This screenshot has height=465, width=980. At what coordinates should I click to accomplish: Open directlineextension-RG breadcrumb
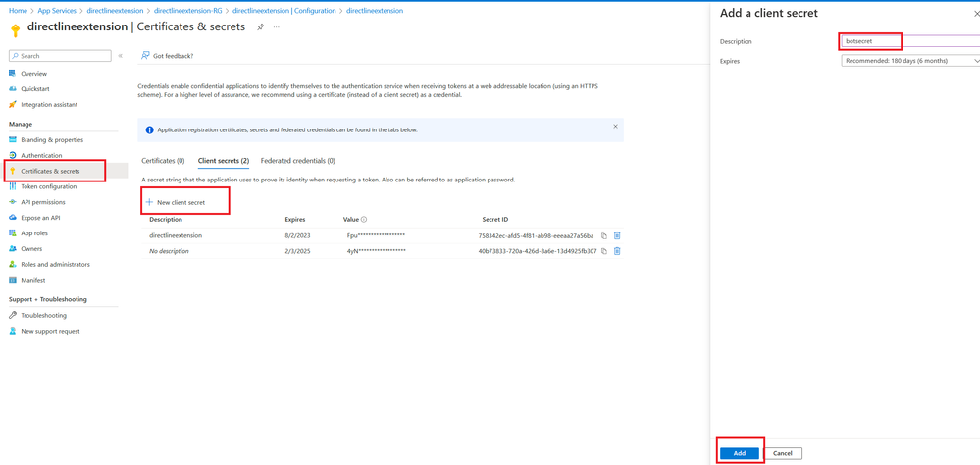(x=188, y=11)
